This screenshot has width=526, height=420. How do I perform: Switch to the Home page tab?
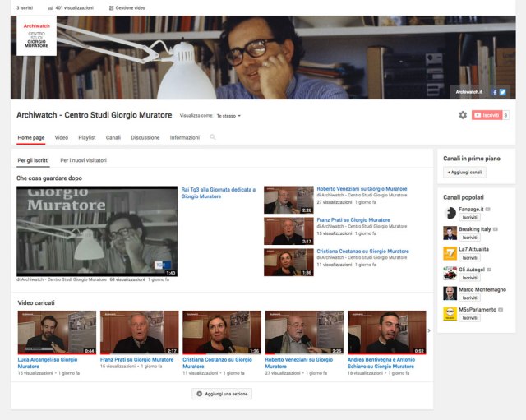(x=31, y=137)
